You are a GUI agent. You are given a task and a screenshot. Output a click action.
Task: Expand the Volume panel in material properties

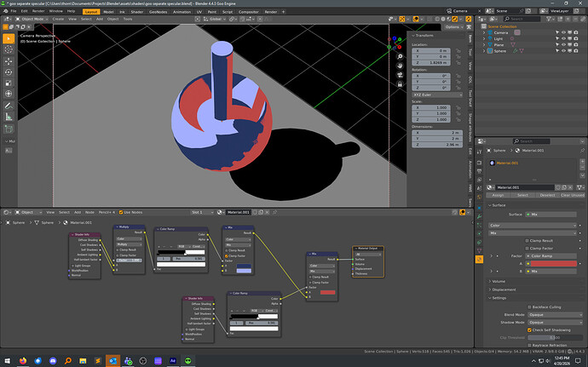pyautogui.click(x=499, y=282)
